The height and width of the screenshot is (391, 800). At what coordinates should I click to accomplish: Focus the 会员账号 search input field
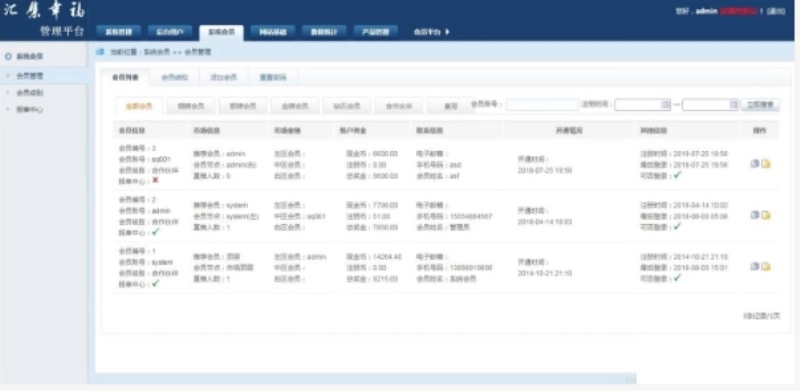pyautogui.click(x=542, y=105)
